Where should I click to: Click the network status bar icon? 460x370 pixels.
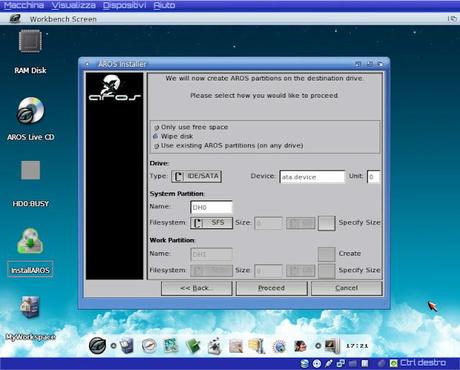coord(341,363)
